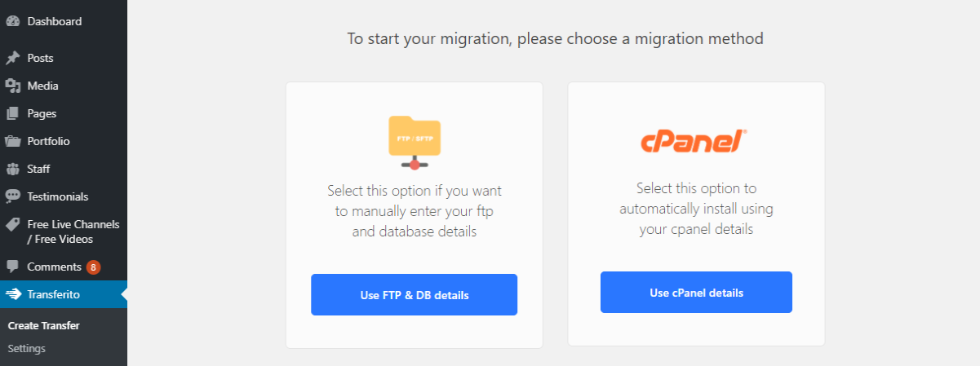Screen dimensions: 980x366
Task: Click the Comments bubble icon
Action: click(13, 267)
